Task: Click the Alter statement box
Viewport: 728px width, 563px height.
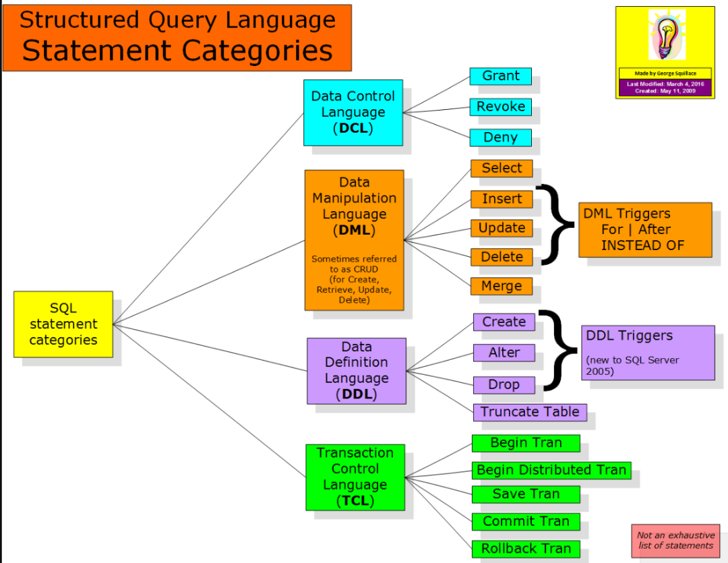Action: click(x=504, y=353)
